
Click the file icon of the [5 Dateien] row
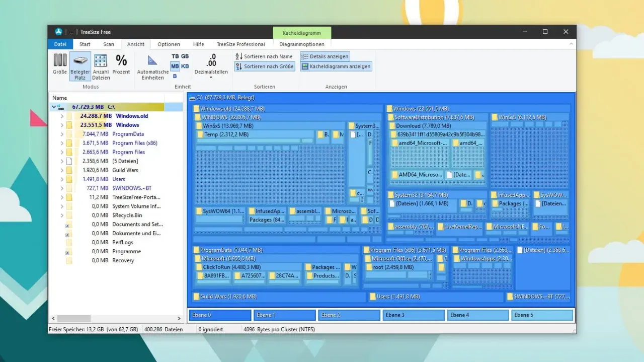point(69,161)
